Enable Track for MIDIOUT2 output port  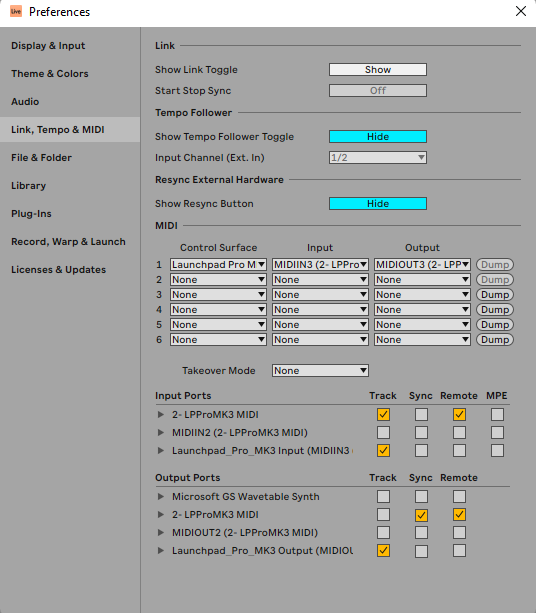pyautogui.click(x=383, y=532)
